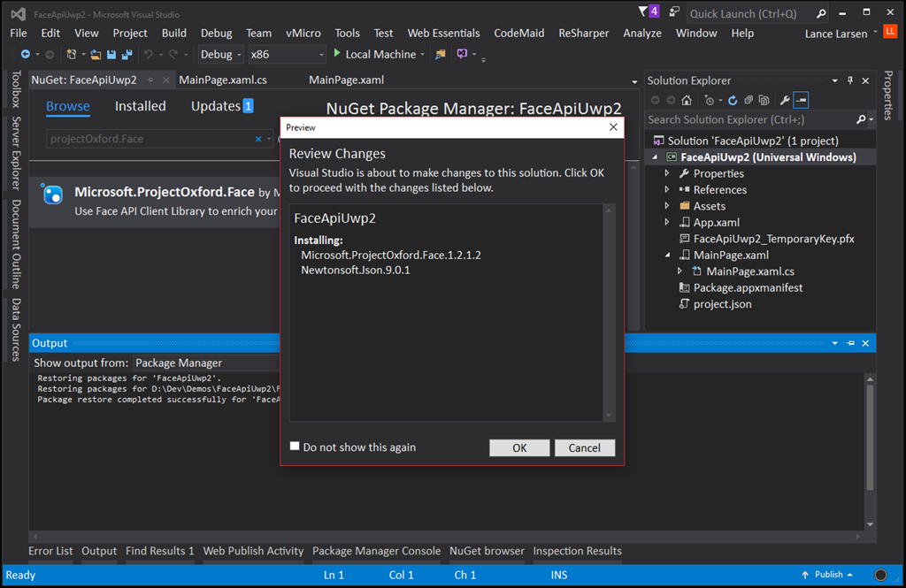906x588 pixels.
Task: Open Properties wrench icon in Solution Explorer
Action: [785, 101]
